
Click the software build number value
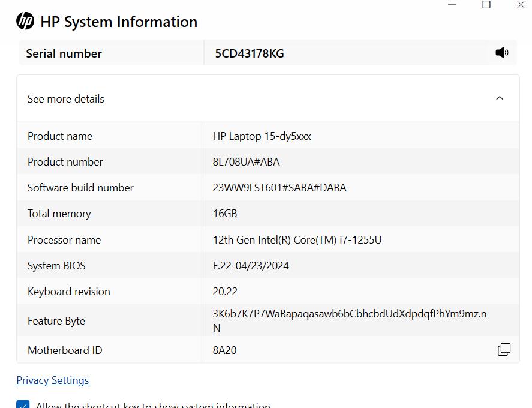pos(279,188)
